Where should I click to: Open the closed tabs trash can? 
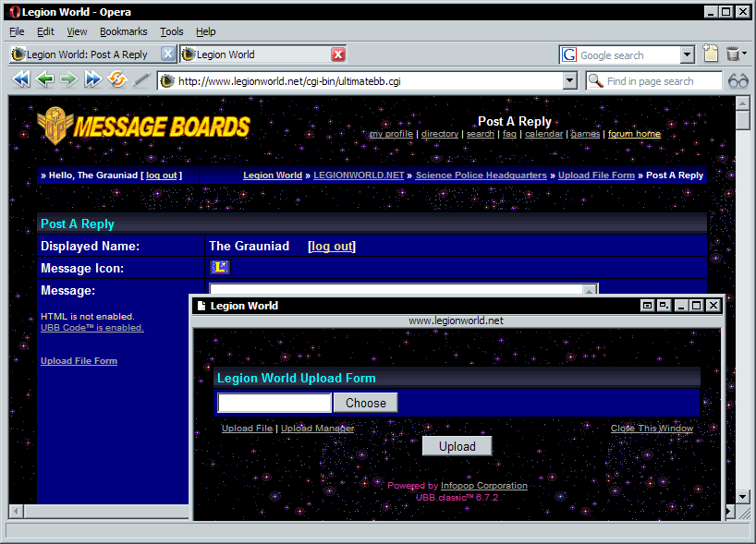[732, 54]
